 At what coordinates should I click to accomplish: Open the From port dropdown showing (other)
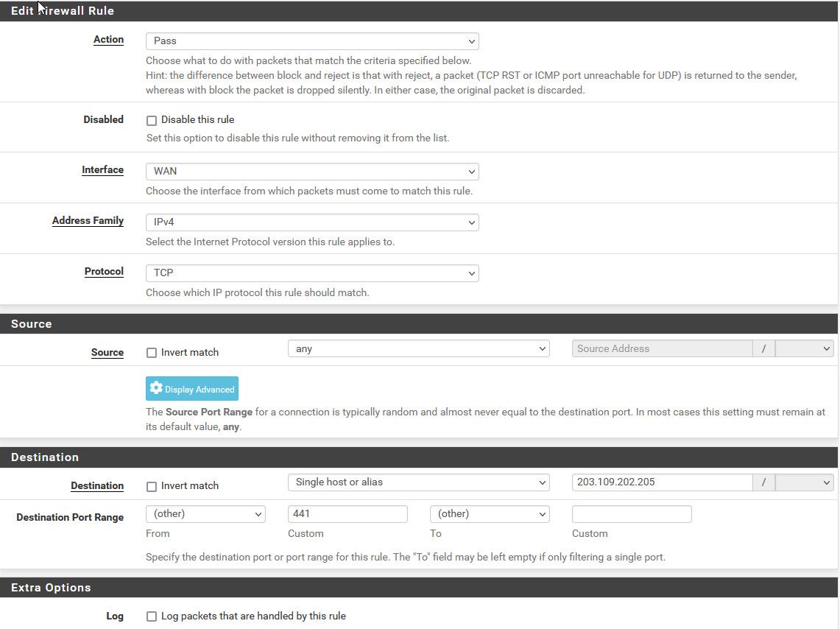pyautogui.click(x=205, y=514)
